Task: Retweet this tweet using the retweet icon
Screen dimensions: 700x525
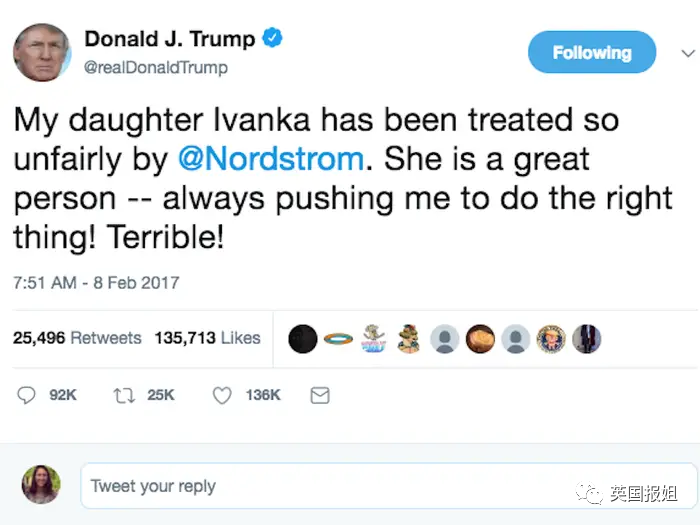Action: click(124, 396)
